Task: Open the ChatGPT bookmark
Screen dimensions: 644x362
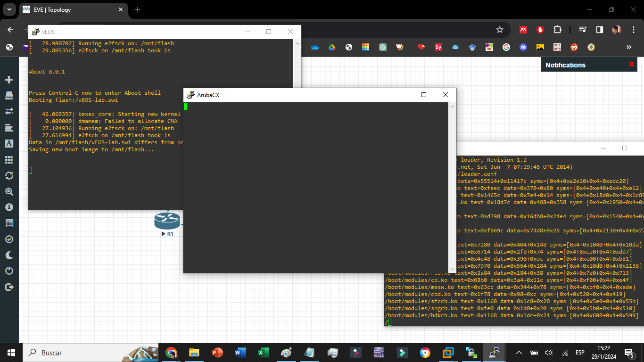Action: [383, 47]
